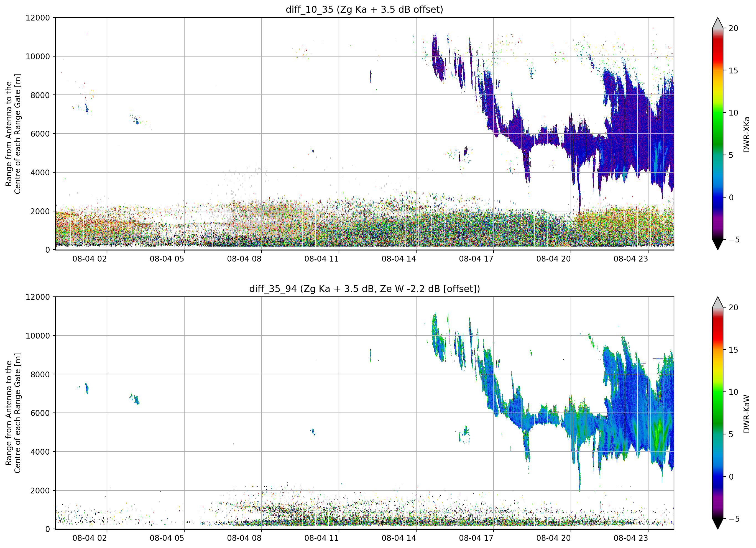
Task: Click "08-04 17" tick under the diff_35_94 plot
Action: 476,538
